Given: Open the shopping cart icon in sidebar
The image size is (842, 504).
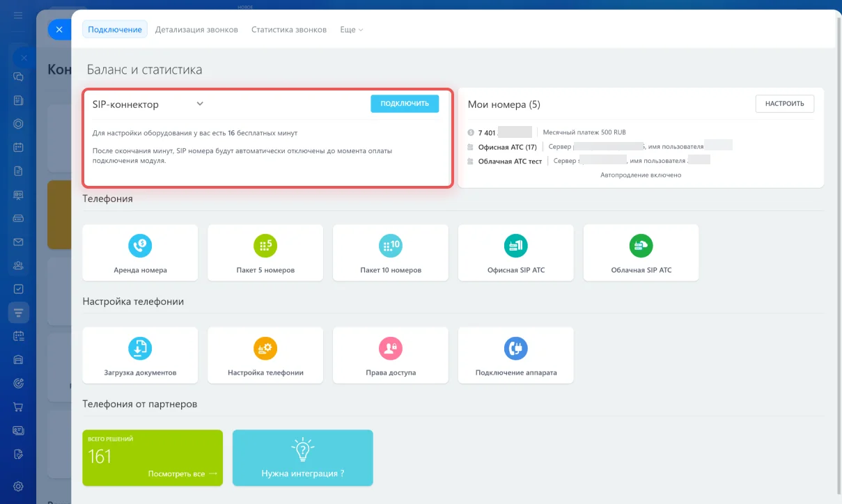Looking at the screenshot, I should click(19, 407).
